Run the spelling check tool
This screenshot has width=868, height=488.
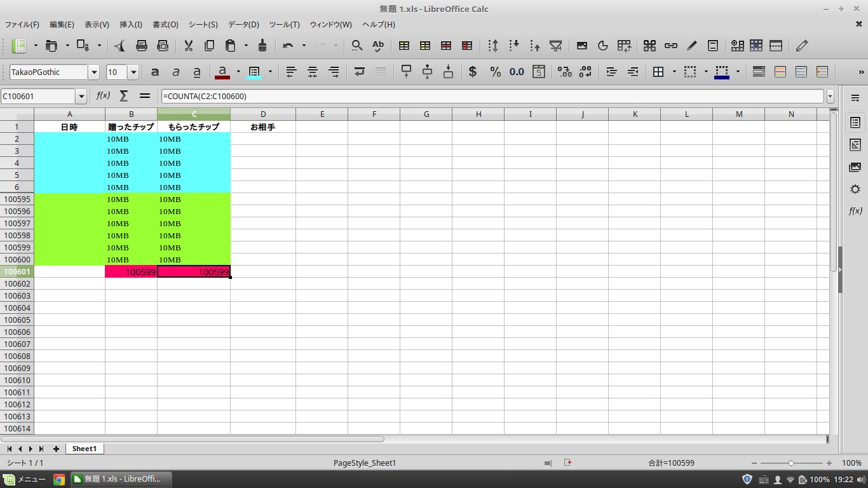click(x=378, y=46)
